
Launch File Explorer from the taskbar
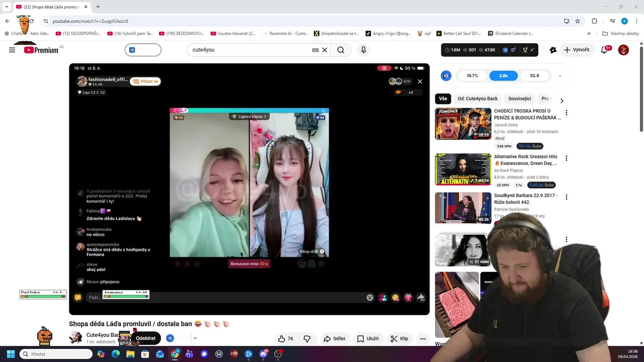pos(130,354)
